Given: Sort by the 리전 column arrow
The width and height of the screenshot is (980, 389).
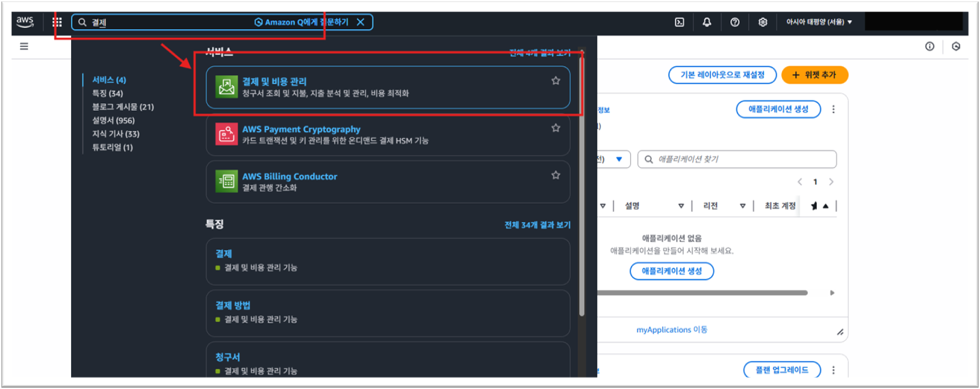Looking at the screenshot, I should click(x=743, y=206).
